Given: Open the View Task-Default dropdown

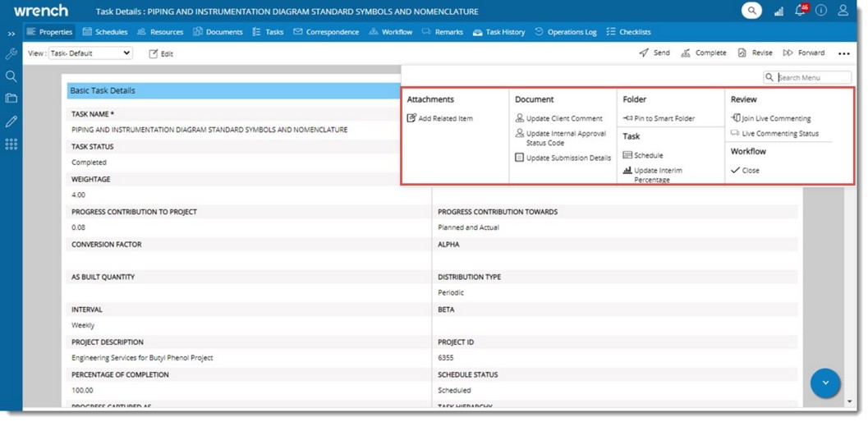Looking at the screenshot, I should pos(90,53).
